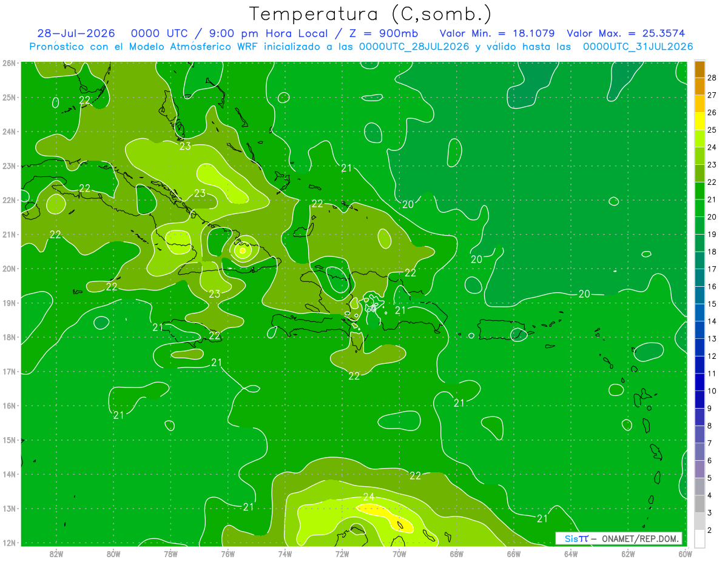Click the '74W' longitude label

click(285, 554)
